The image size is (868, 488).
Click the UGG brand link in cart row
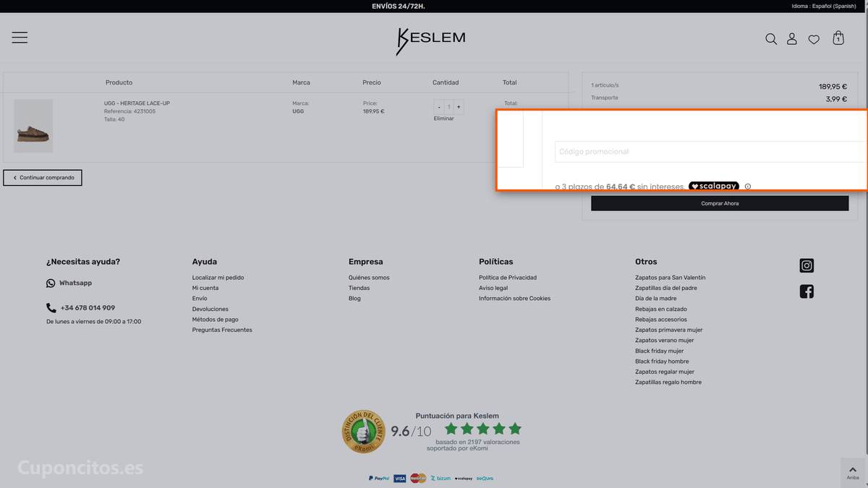[298, 111]
